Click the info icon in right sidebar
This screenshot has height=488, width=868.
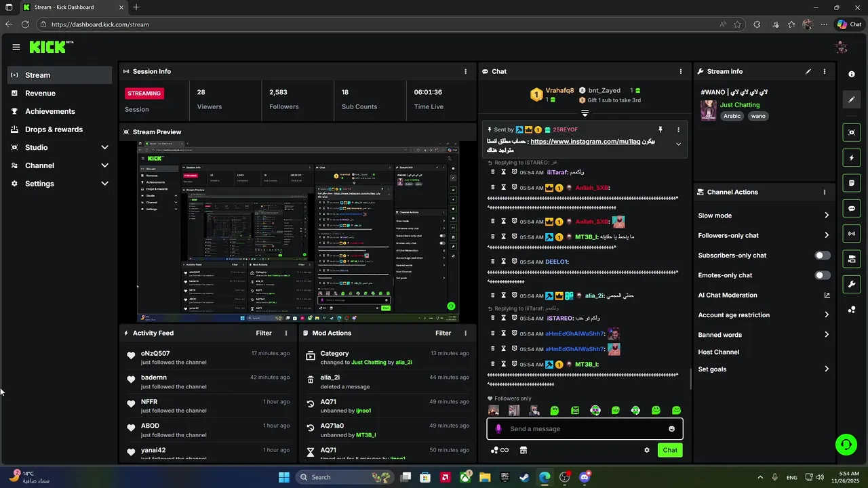pyautogui.click(x=852, y=74)
